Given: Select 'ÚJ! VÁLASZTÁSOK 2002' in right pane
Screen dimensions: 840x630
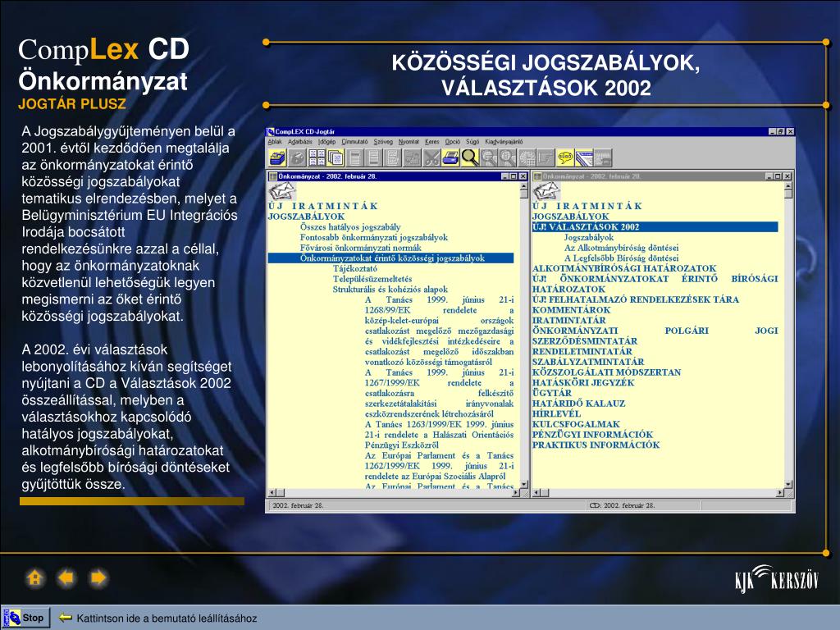Looking at the screenshot, I should point(655,227).
